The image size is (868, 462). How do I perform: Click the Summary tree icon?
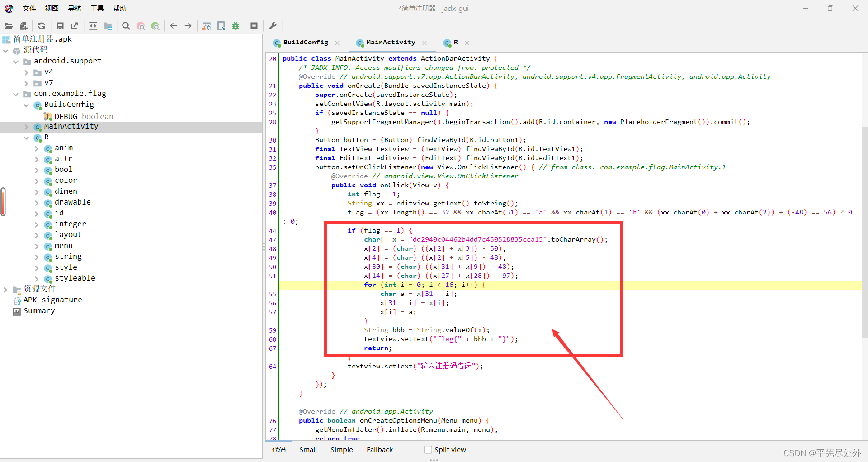(x=17, y=311)
